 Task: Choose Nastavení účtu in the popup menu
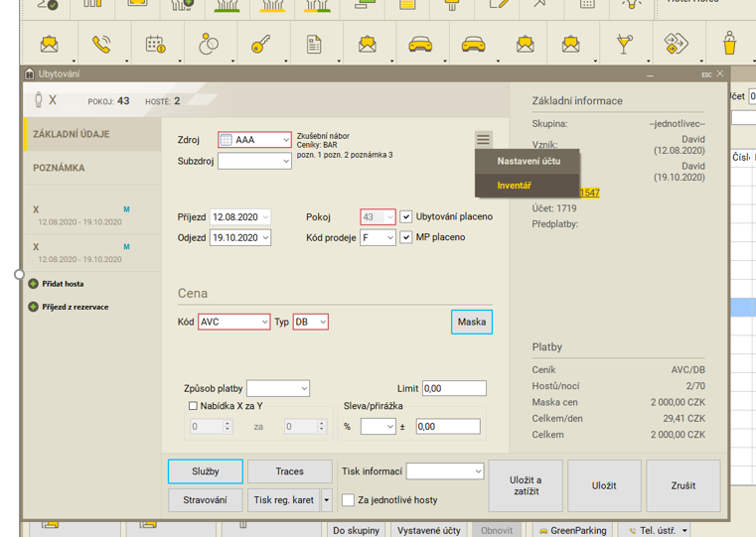[529, 161]
